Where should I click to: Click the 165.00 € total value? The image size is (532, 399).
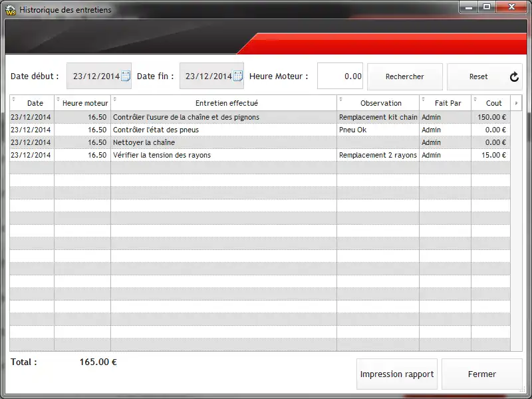98,362
